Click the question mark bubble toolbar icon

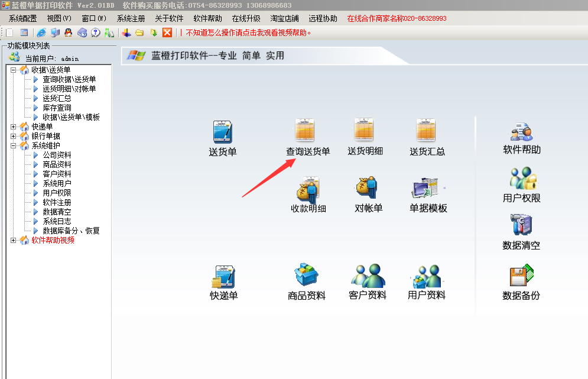click(96, 33)
